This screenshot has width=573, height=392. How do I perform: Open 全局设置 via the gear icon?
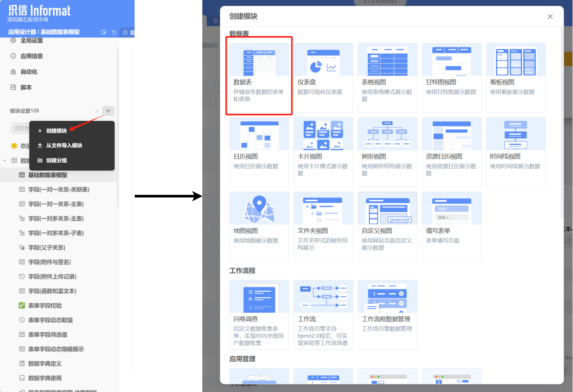click(x=31, y=41)
